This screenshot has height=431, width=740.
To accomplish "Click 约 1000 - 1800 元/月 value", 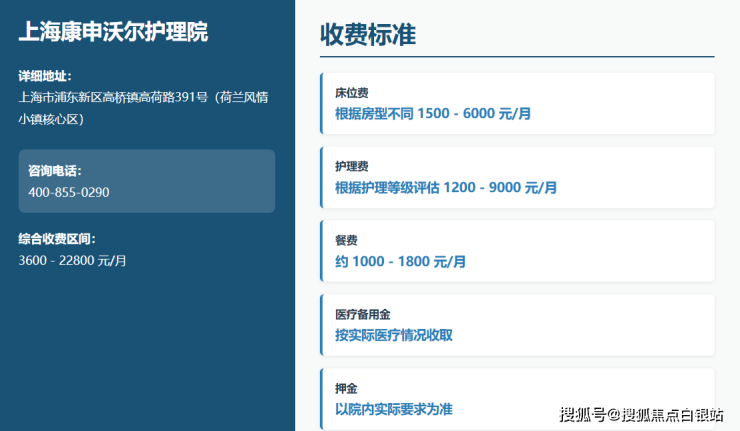I will (x=400, y=262).
